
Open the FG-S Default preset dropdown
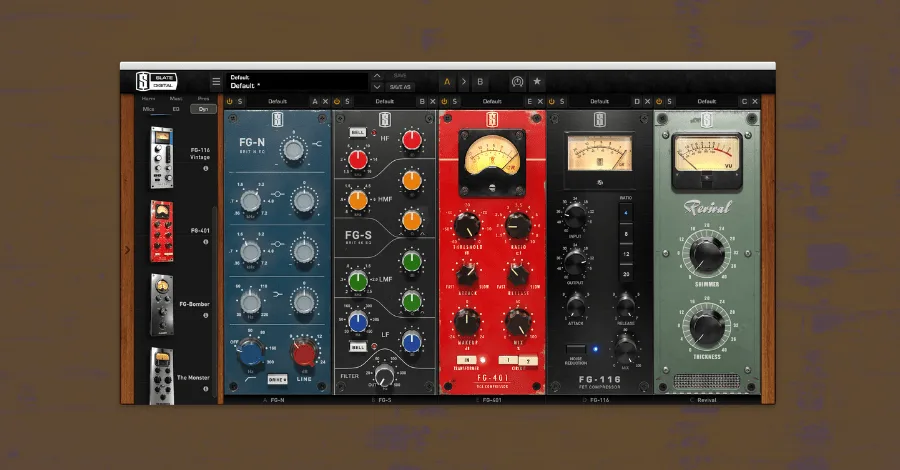click(x=385, y=102)
